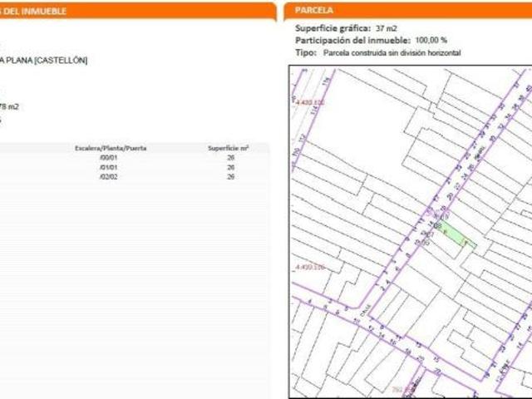Click the Participación del inmueble 100,00 % value
Viewport: 532px width, 399px height.
(x=431, y=41)
